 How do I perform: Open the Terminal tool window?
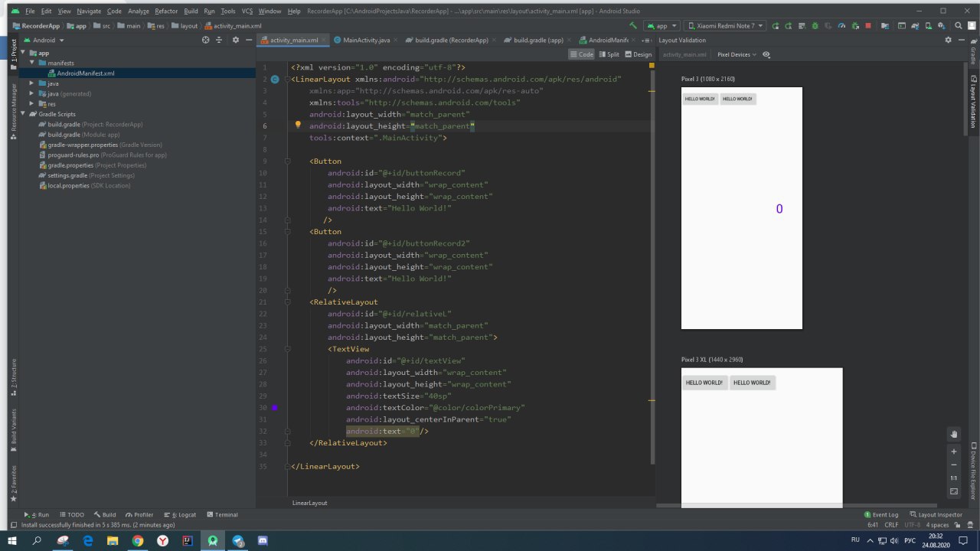[221, 514]
